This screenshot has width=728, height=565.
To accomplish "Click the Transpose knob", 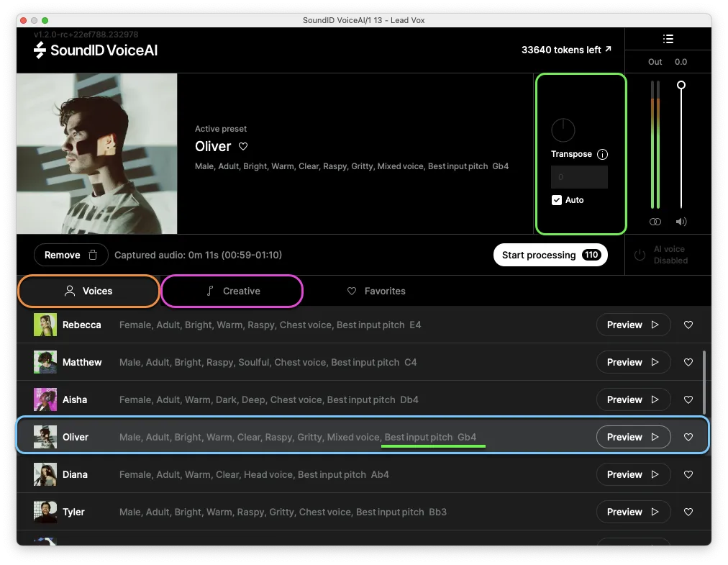I will [563, 130].
